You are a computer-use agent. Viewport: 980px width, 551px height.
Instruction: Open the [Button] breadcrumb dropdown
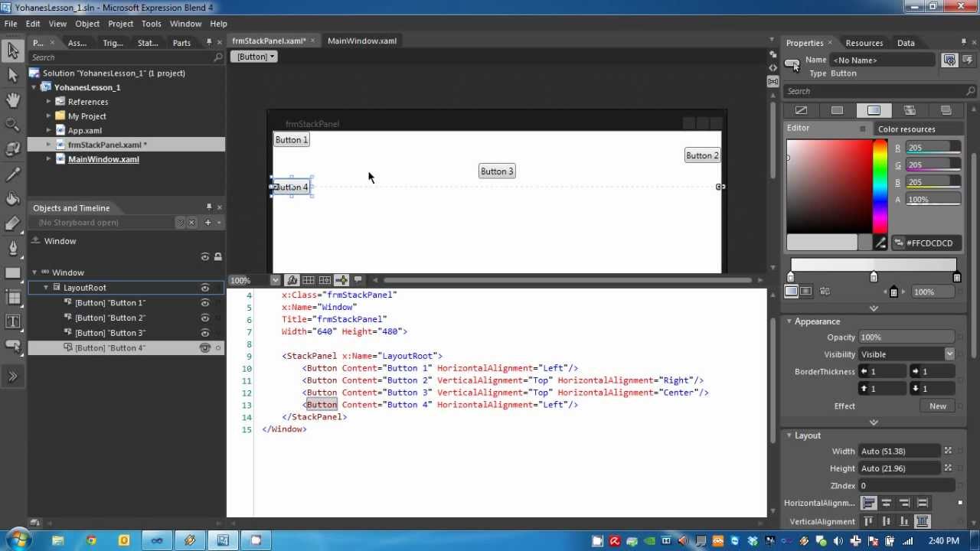(256, 57)
